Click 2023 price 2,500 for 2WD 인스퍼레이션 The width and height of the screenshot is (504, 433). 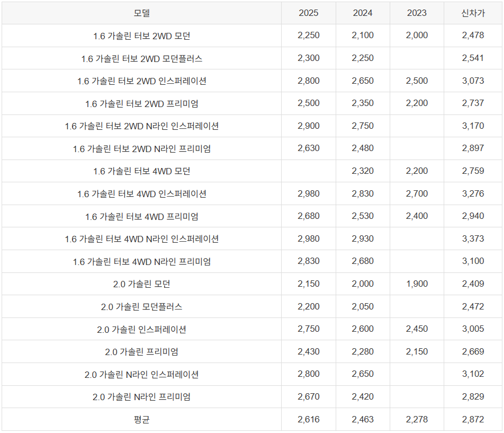click(x=417, y=81)
